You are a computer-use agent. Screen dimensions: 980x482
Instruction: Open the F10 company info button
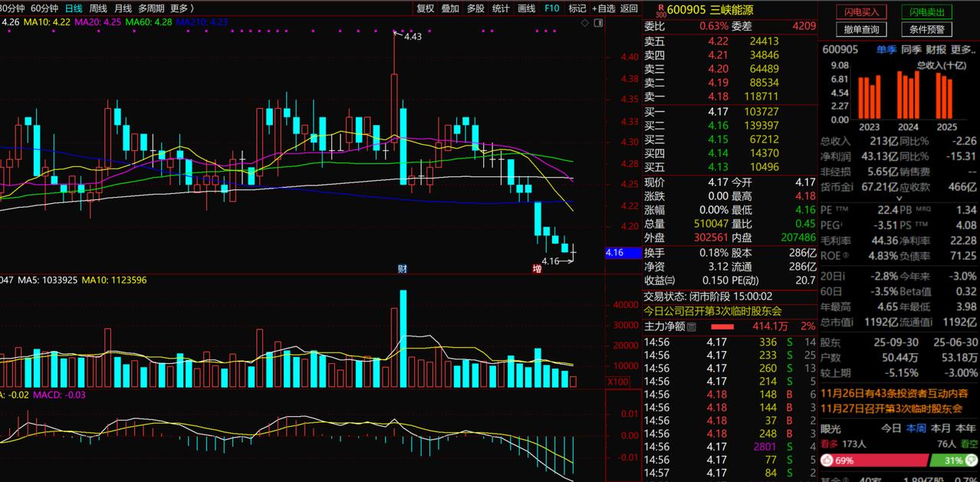551,8
